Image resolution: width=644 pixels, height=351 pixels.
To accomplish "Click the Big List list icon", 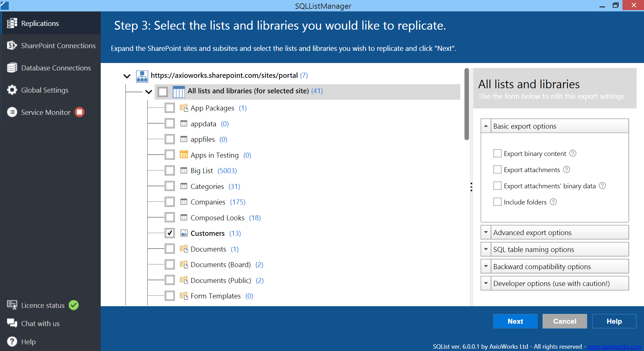I will click(x=184, y=170).
